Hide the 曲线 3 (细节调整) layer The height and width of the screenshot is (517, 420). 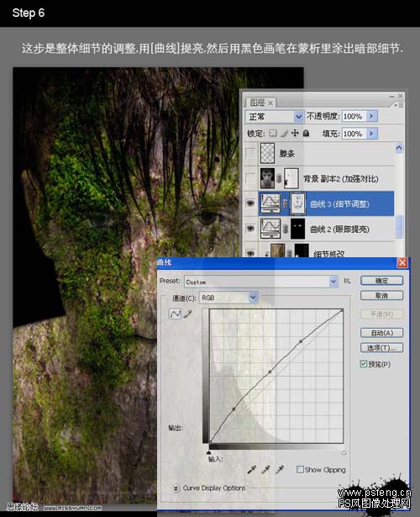point(250,203)
